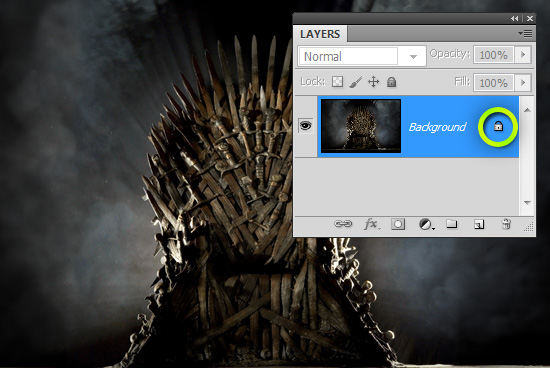Viewport: 550px width, 368px height.
Task: Delete layer with the trash icon
Action: pyautogui.click(x=506, y=224)
